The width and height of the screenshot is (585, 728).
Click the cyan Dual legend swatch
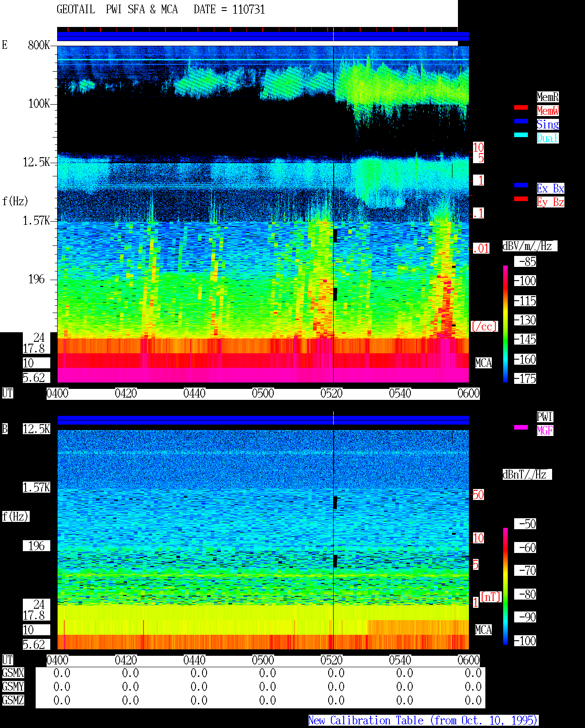[x=521, y=135]
